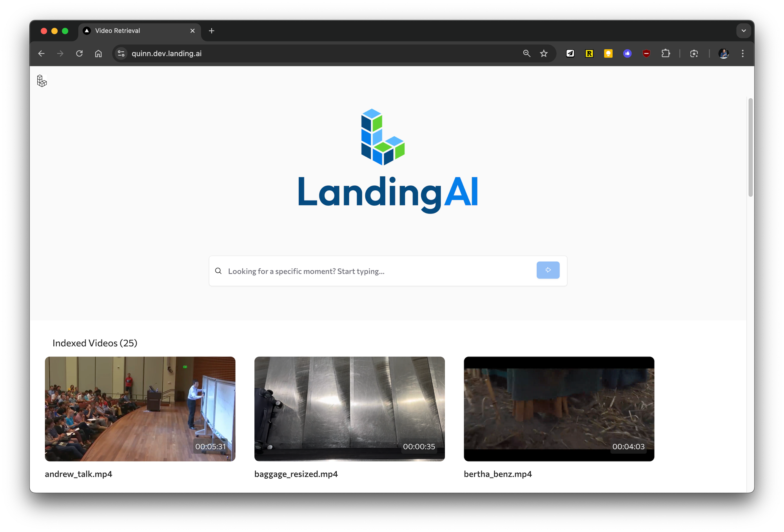Select the Video Retrieval tab
Screen dimensions: 784x532
pos(139,31)
